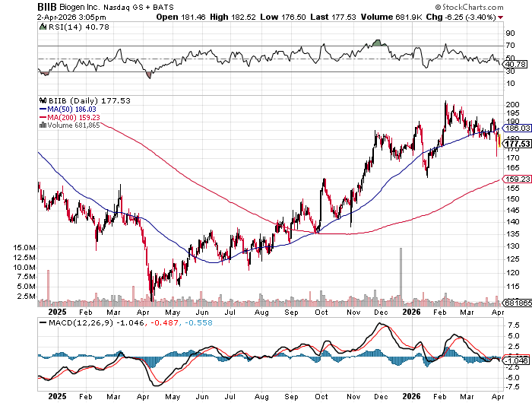
Task: Open the StockCharts.com copyright link
Action: (x=469, y=7)
